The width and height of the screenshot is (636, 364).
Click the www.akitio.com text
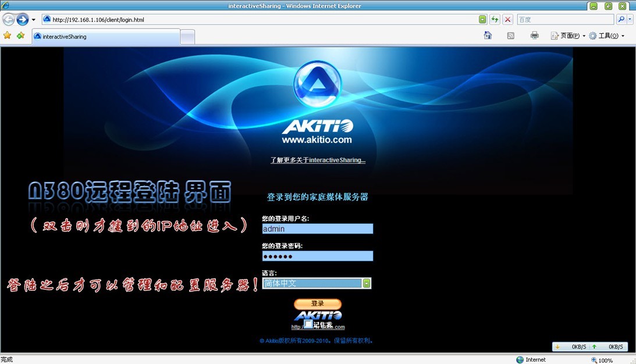pyautogui.click(x=317, y=140)
